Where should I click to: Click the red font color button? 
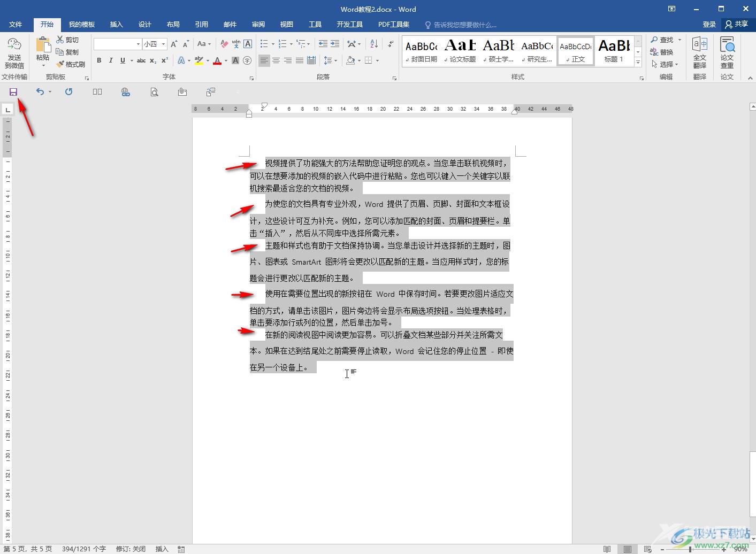(217, 60)
